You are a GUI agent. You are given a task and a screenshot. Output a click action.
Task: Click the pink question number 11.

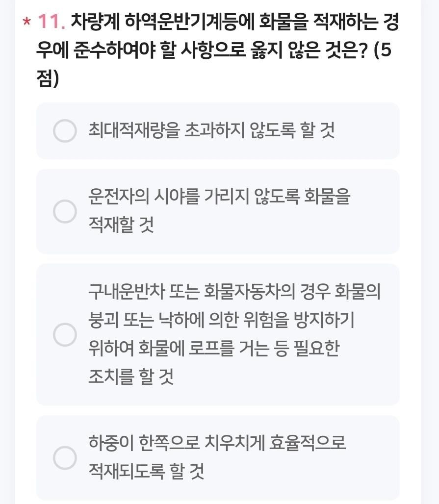click(x=52, y=22)
